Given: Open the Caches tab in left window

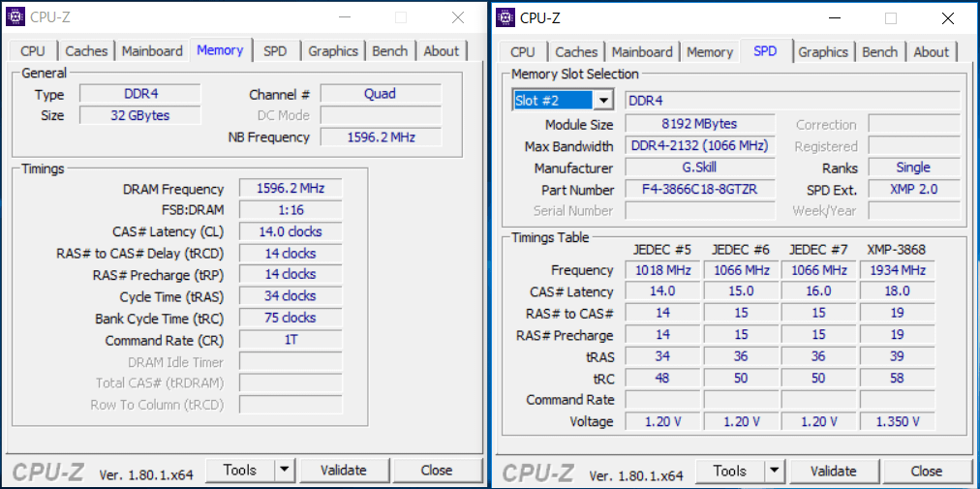Looking at the screenshot, I should point(86,51).
